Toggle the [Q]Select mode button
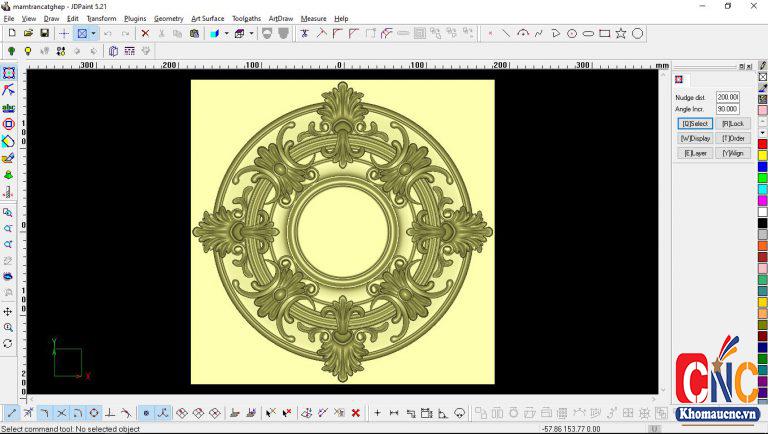Viewport: 768px width, 434px height. [695, 124]
